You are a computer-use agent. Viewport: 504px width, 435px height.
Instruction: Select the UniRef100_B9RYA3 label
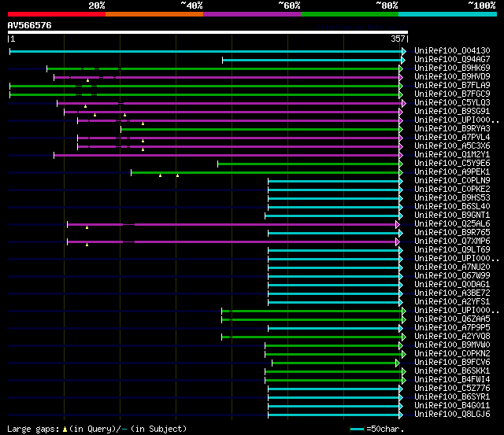click(452, 128)
